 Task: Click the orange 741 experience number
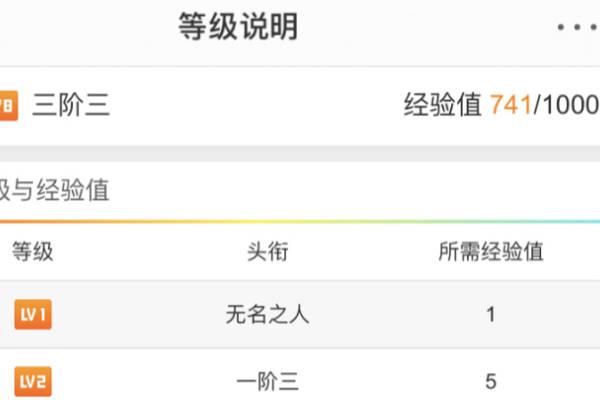click(511, 105)
